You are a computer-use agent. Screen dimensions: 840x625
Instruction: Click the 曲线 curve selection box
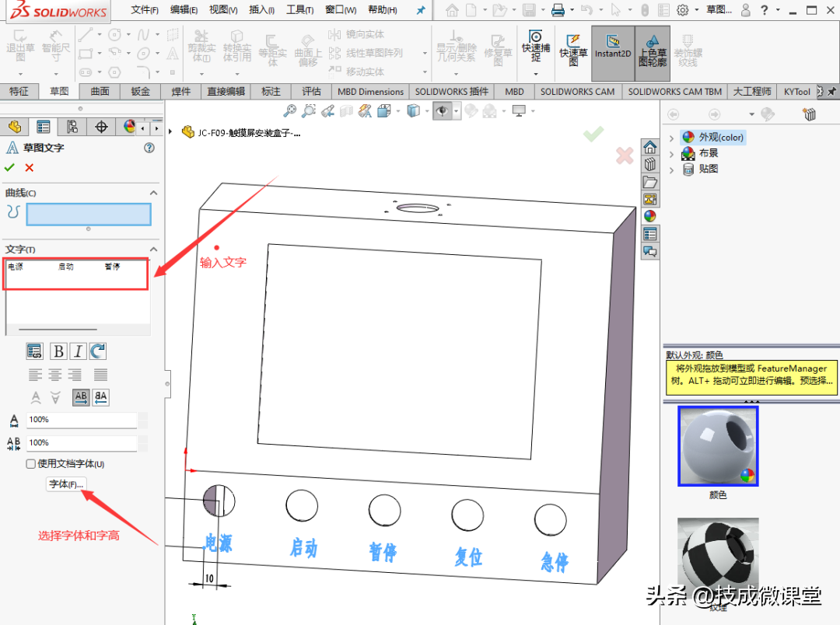pyautogui.click(x=89, y=215)
